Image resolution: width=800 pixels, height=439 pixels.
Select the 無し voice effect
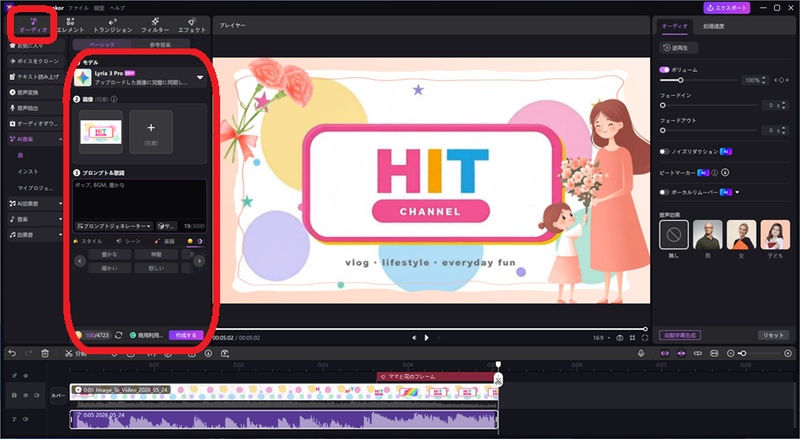pos(673,235)
